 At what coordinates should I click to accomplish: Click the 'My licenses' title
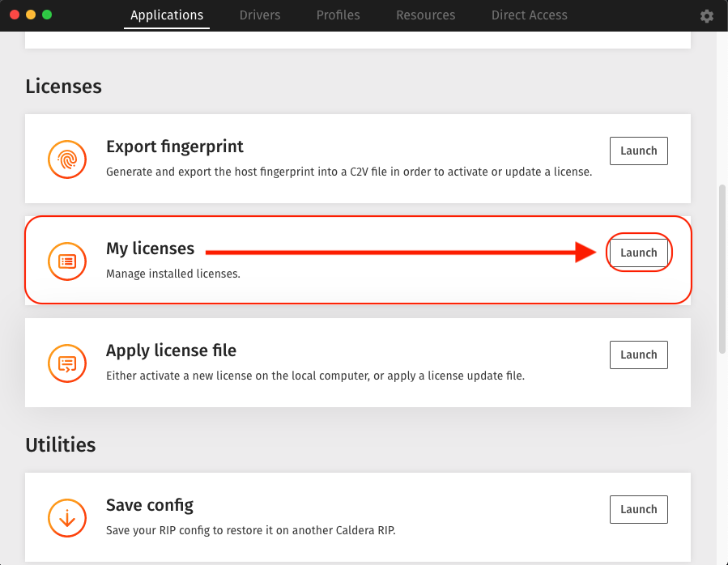tap(150, 249)
